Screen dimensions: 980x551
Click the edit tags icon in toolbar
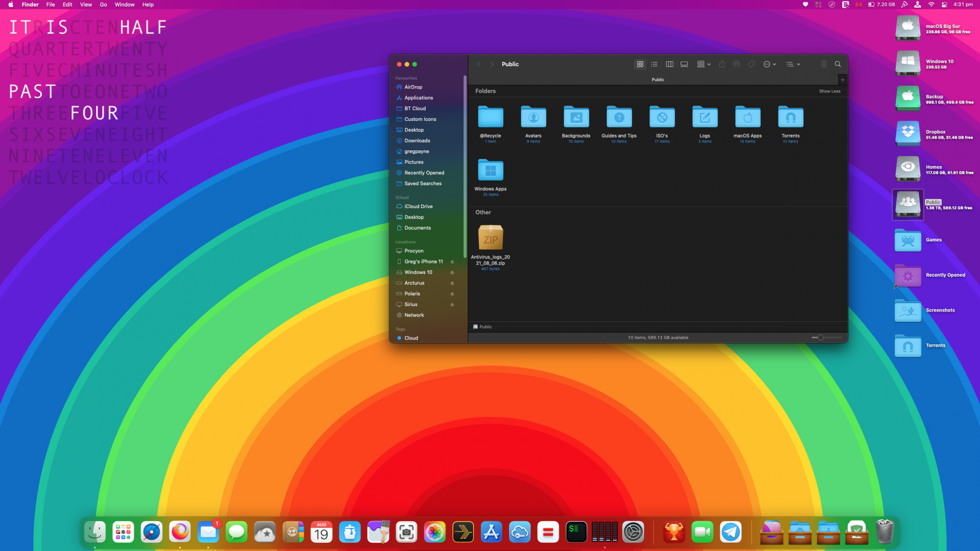[x=751, y=64]
